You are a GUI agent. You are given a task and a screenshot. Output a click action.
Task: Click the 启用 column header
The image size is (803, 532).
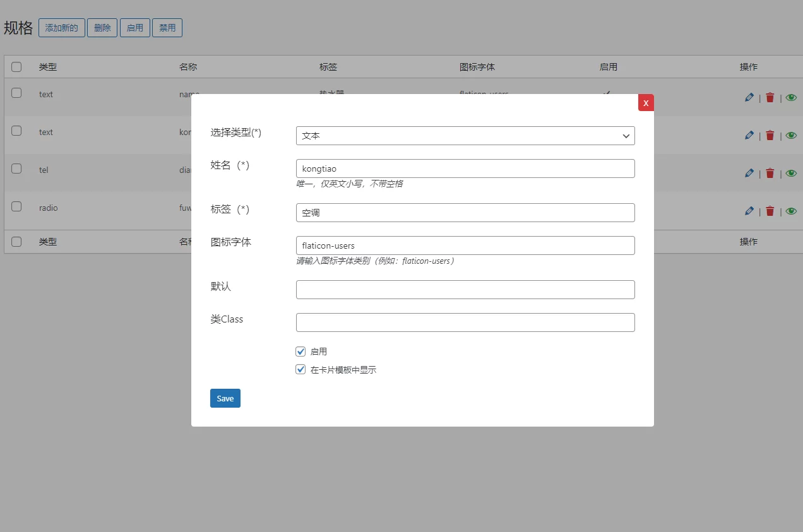coord(609,67)
